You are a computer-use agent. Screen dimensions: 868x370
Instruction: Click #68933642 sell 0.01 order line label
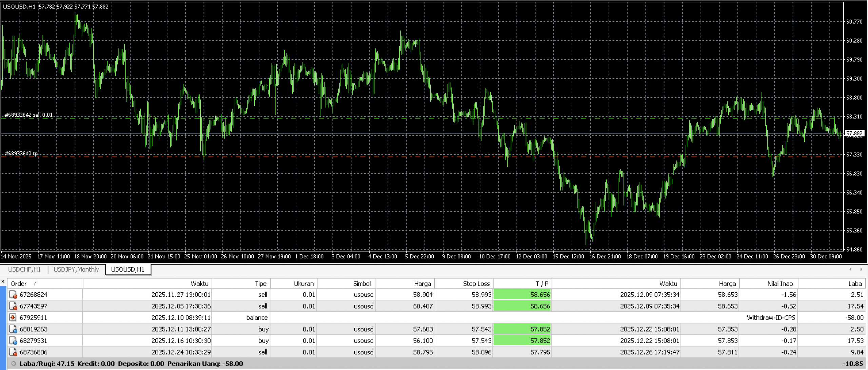tap(28, 115)
